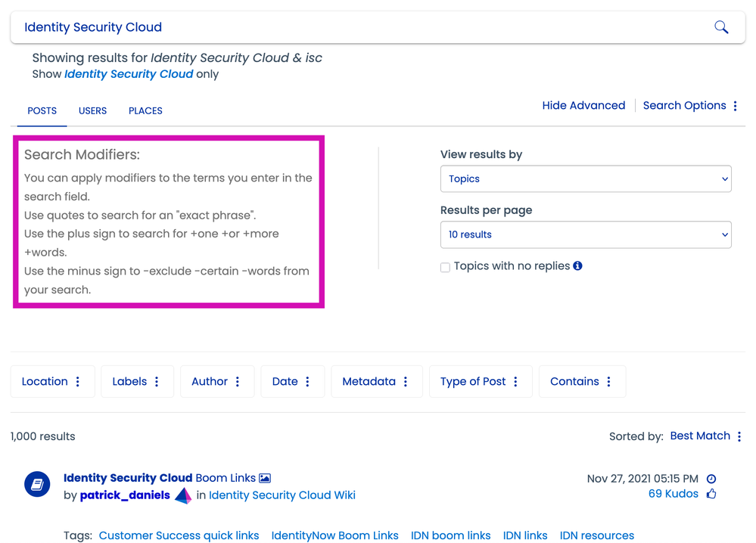Click the pyramid rank icon next to patrick_daniels

[x=183, y=496]
